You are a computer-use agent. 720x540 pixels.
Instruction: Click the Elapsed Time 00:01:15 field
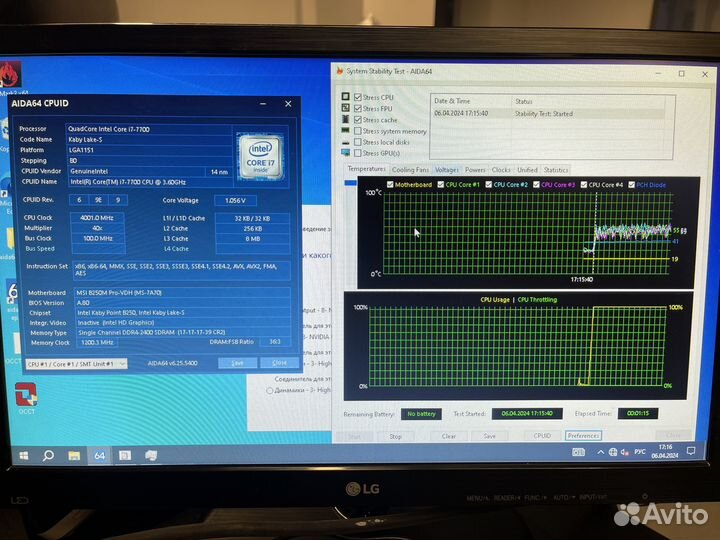638,413
